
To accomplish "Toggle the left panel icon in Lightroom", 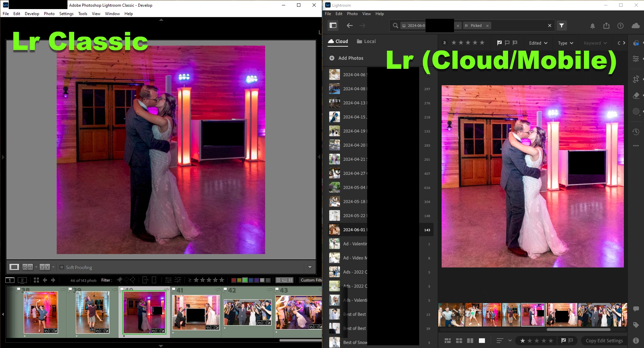I will click(x=333, y=26).
